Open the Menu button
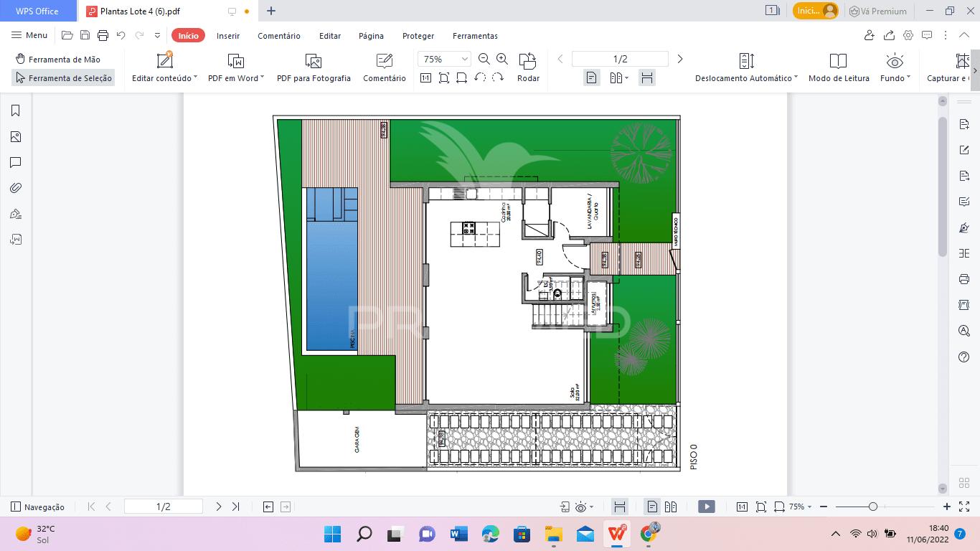The height and width of the screenshot is (551, 980). [29, 35]
